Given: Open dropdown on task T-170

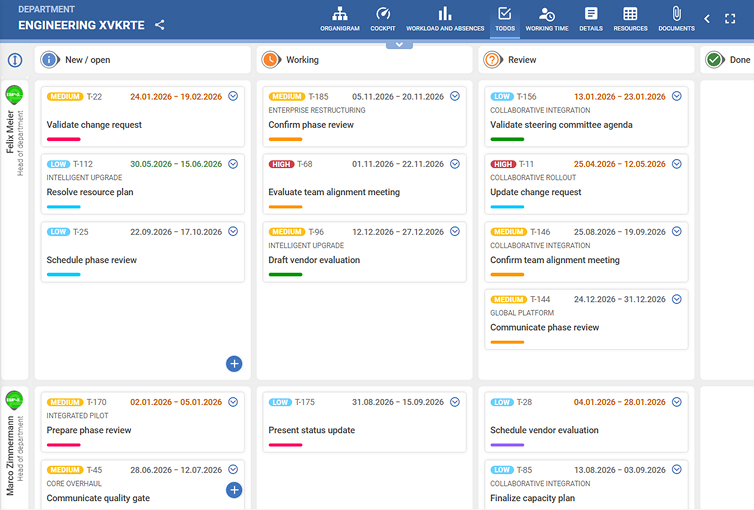Looking at the screenshot, I should 233,402.
